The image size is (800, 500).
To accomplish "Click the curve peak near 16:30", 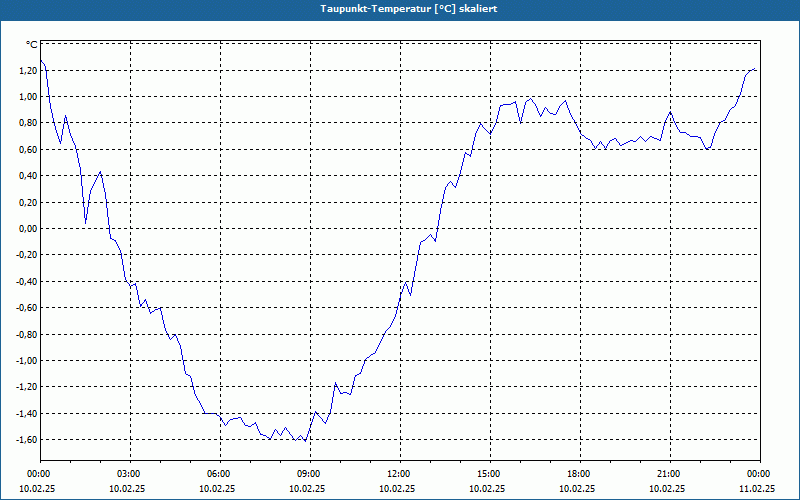I will coord(531,98).
